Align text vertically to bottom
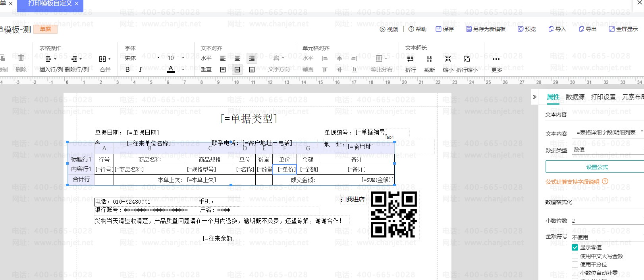Screen dimensions: 644x280 click(x=252, y=70)
